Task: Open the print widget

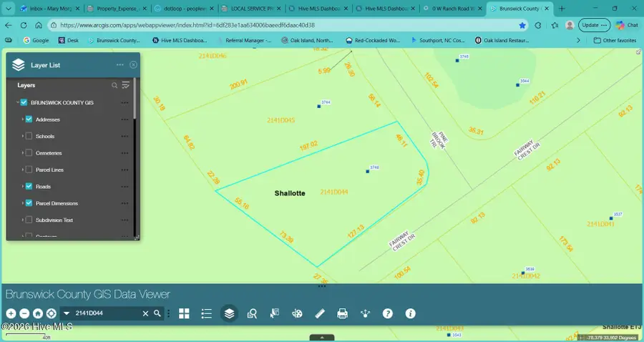Action: pos(342,313)
